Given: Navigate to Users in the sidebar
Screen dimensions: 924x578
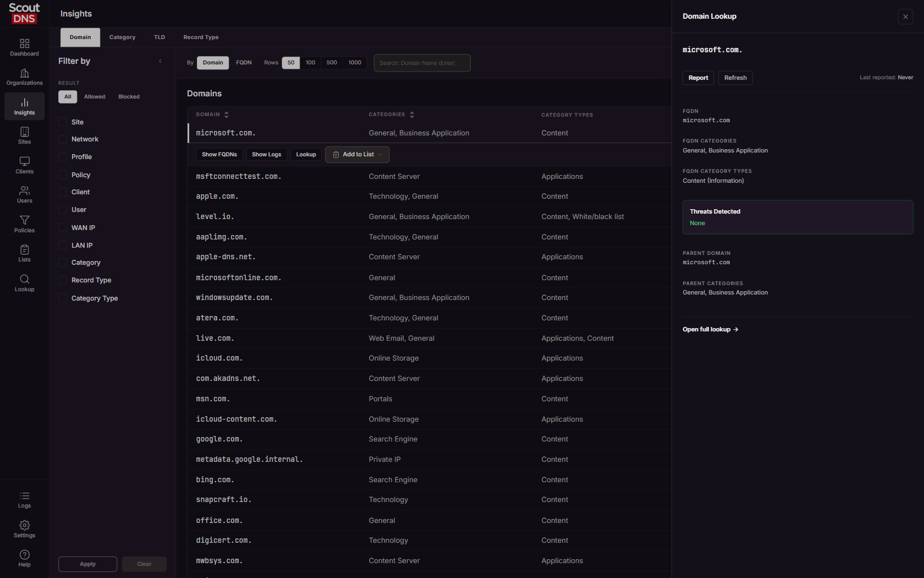Looking at the screenshot, I should pyautogui.click(x=24, y=194).
